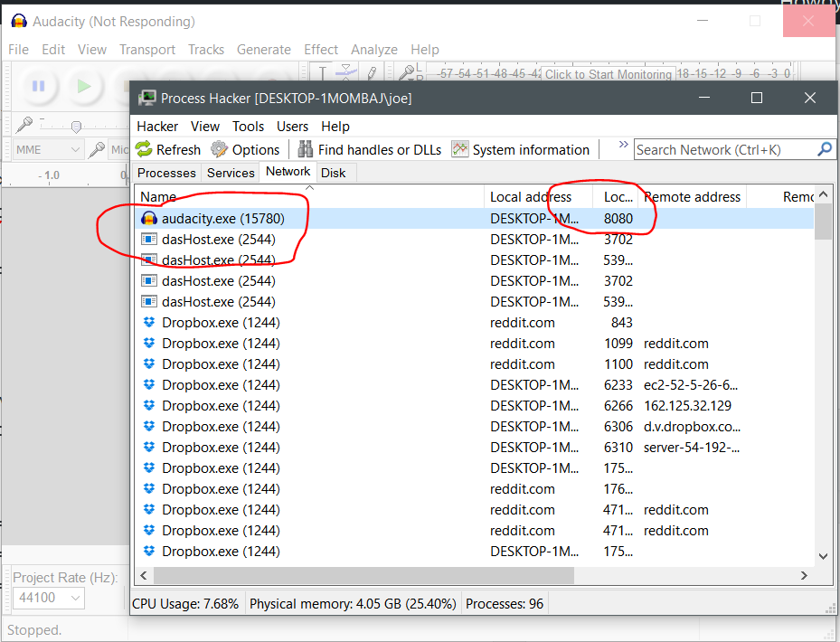The width and height of the screenshot is (840, 642).
Task: Click the Refresh button in Process Hacker
Action: click(168, 149)
